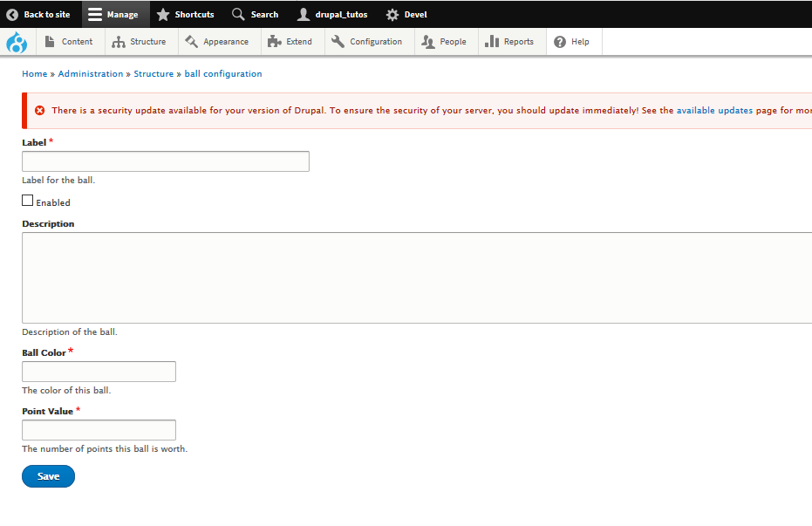The height and width of the screenshot is (526, 812).
Task: Go Back to site
Action: (38, 14)
